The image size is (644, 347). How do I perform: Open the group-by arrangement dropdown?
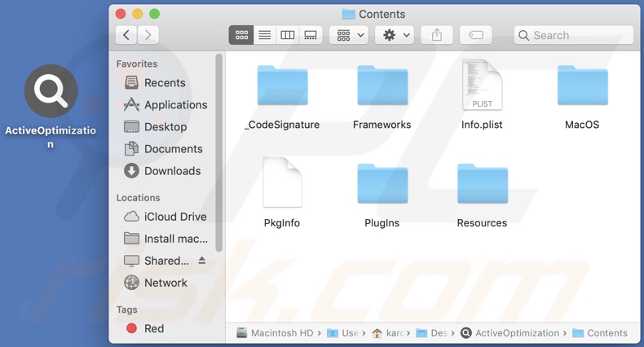[351, 35]
